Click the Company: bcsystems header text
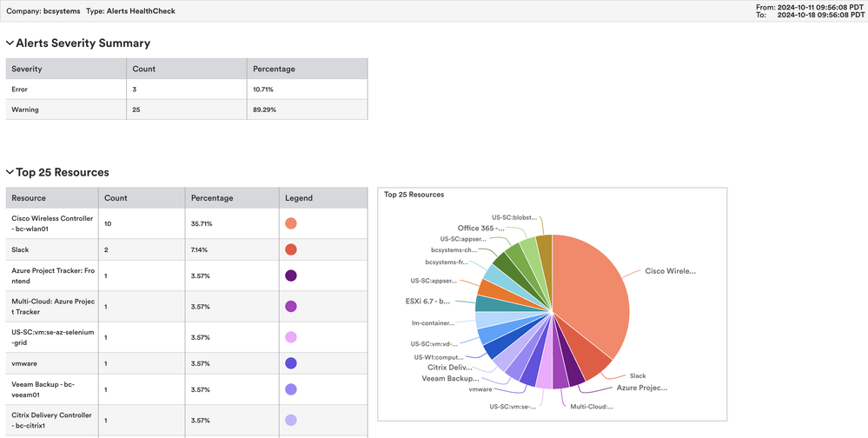868x438 pixels. [x=43, y=11]
